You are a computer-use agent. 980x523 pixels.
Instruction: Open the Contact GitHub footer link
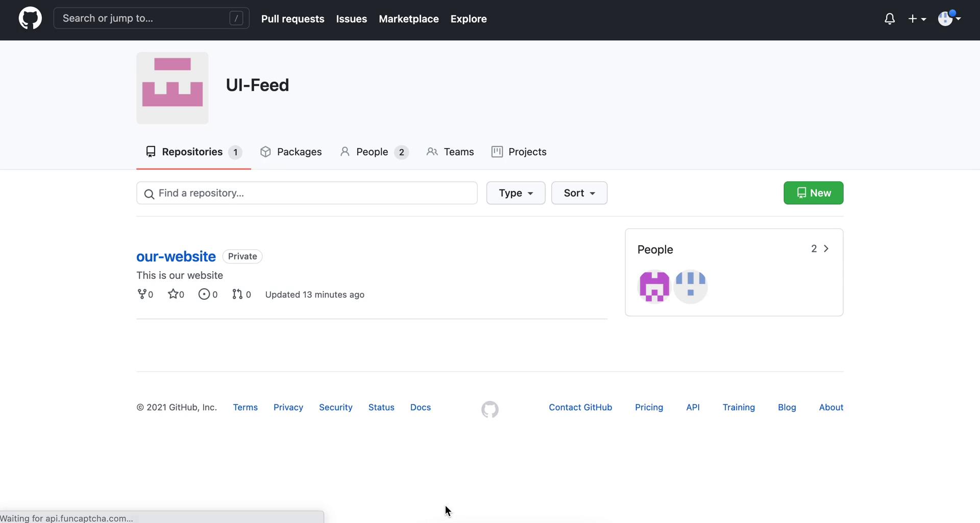tap(580, 407)
